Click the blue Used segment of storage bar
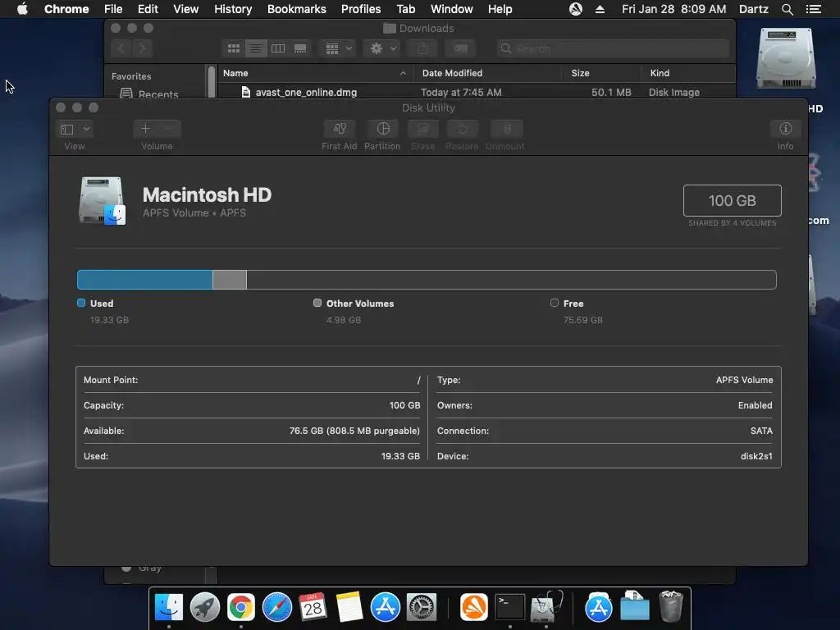Screen dimensions: 840x630 (144, 280)
